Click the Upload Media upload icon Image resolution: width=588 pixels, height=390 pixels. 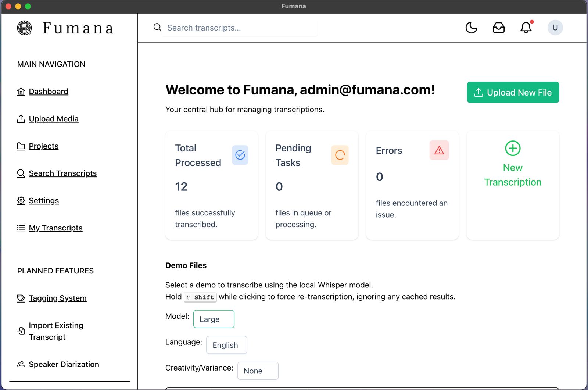(x=21, y=119)
